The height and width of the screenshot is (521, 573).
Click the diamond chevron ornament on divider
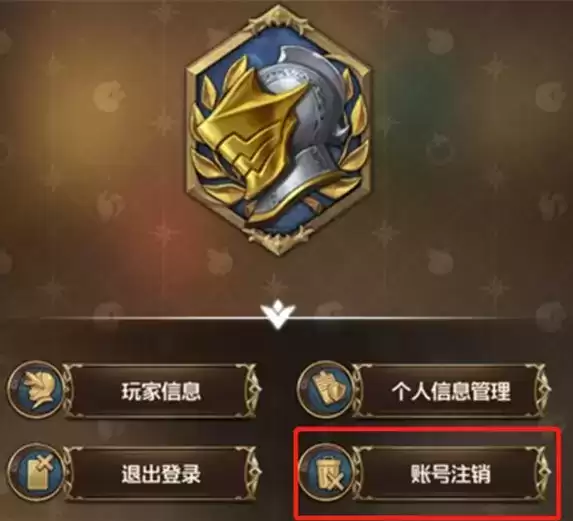(x=279, y=314)
